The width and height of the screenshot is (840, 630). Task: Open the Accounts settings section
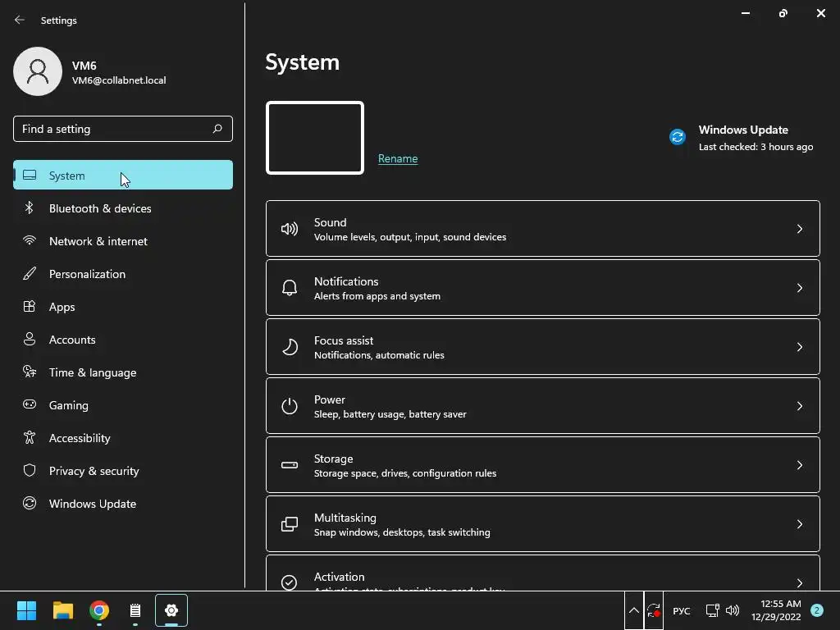point(123,339)
